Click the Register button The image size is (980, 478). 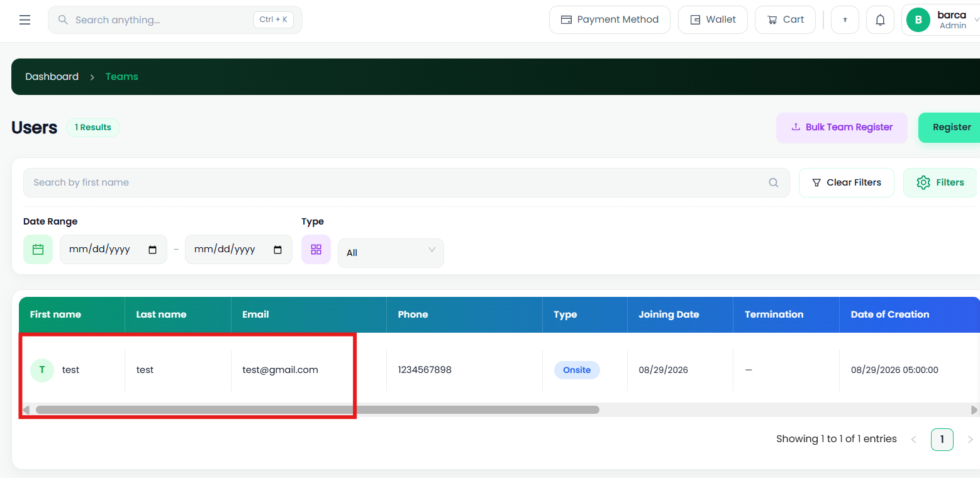949,128
